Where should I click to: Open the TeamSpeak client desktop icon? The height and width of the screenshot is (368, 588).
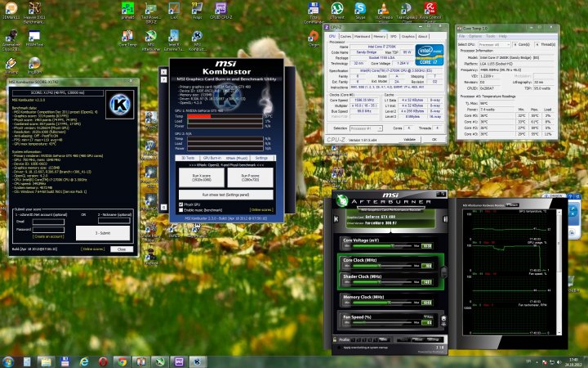tap(407, 11)
